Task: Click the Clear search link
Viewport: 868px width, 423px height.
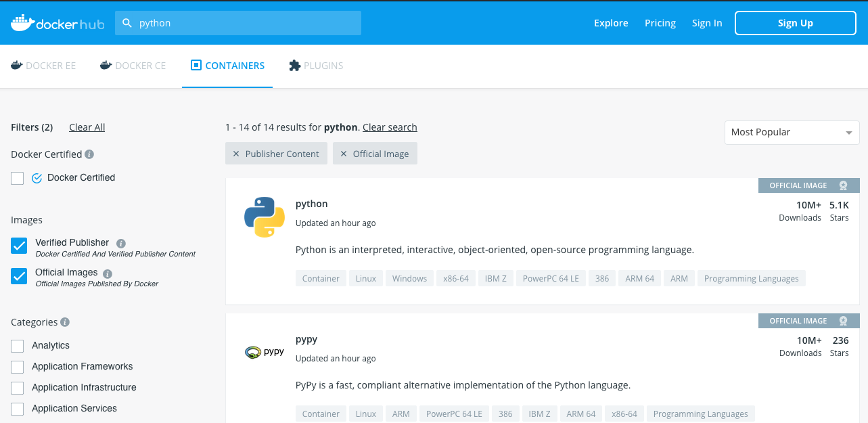Action: click(x=390, y=127)
